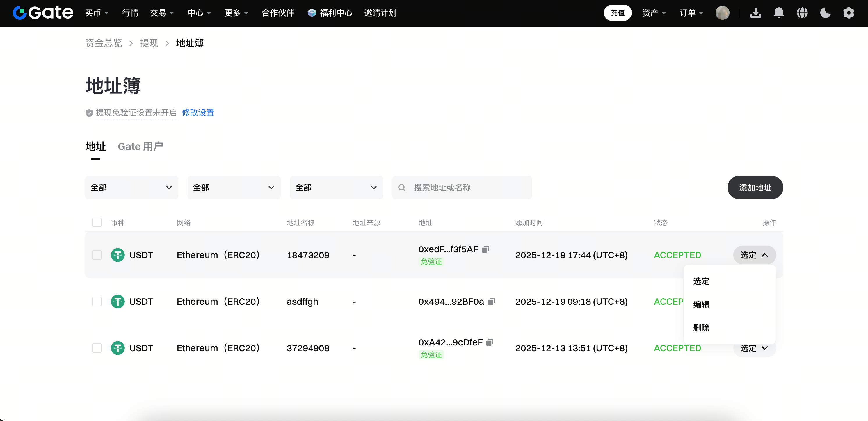Screen dimensions: 868x421
Task: Copy the 0xedF...f3f5AF address
Action: pyautogui.click(x=485, y=249)
